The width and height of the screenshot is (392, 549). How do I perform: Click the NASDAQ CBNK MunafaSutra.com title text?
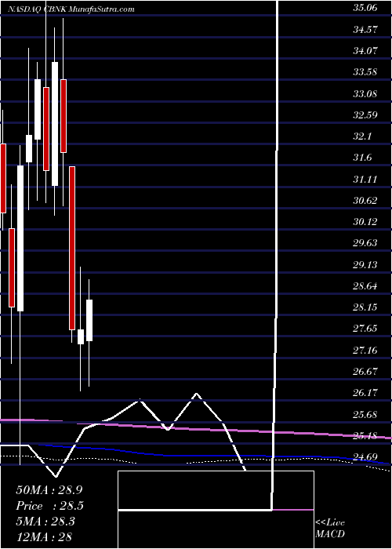(71, 9)
